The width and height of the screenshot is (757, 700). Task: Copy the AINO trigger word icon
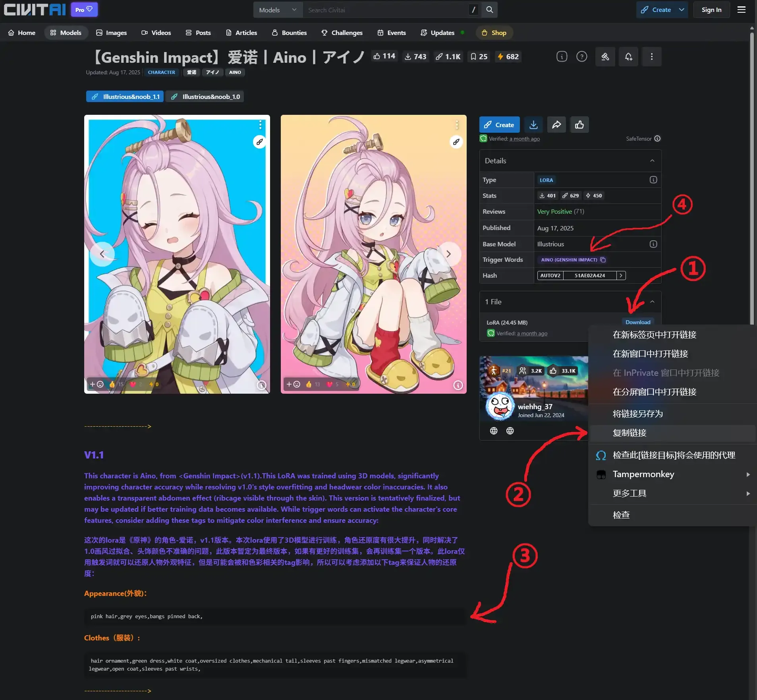[x=603, y=260]
